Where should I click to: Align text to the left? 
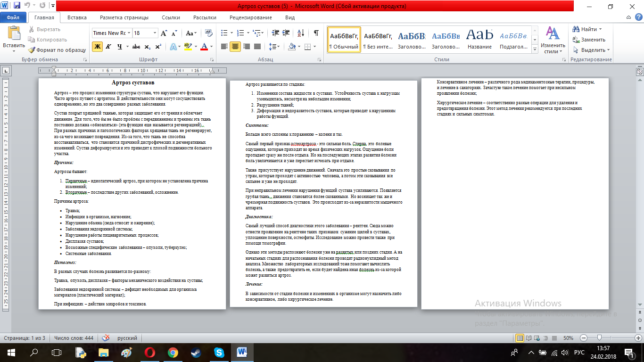tap(224, 47)
